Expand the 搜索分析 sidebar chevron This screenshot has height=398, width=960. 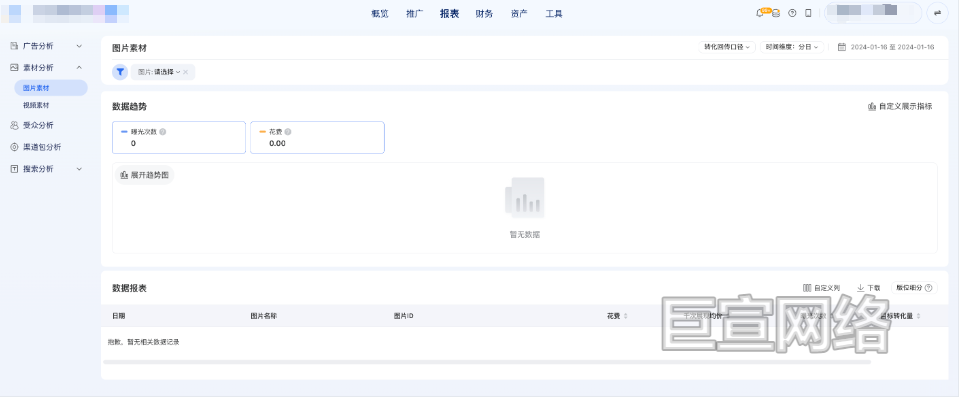click(x=79, y=169)
